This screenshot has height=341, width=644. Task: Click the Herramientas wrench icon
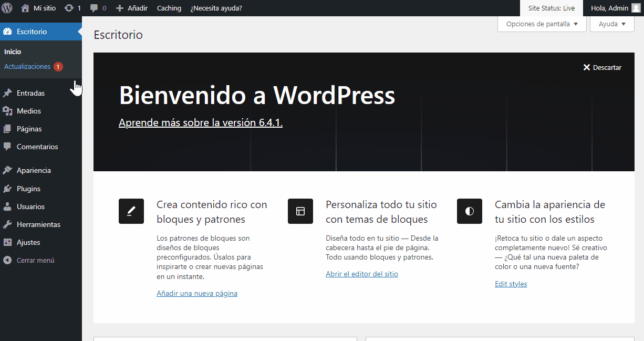(x=7, y=224)
